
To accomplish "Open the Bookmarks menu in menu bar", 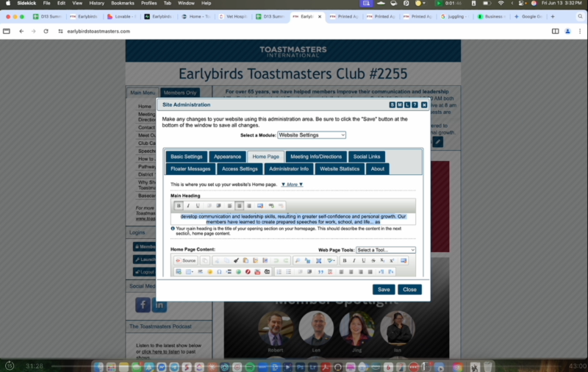I will (x=123, y=3).
